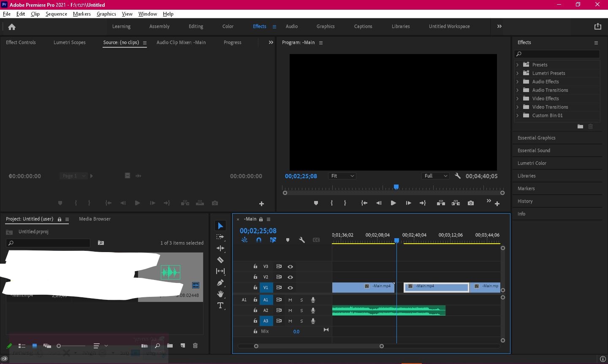The image size is (608, 364).
Task: Open the Graphics menu
Action: [x=106, y=14]
